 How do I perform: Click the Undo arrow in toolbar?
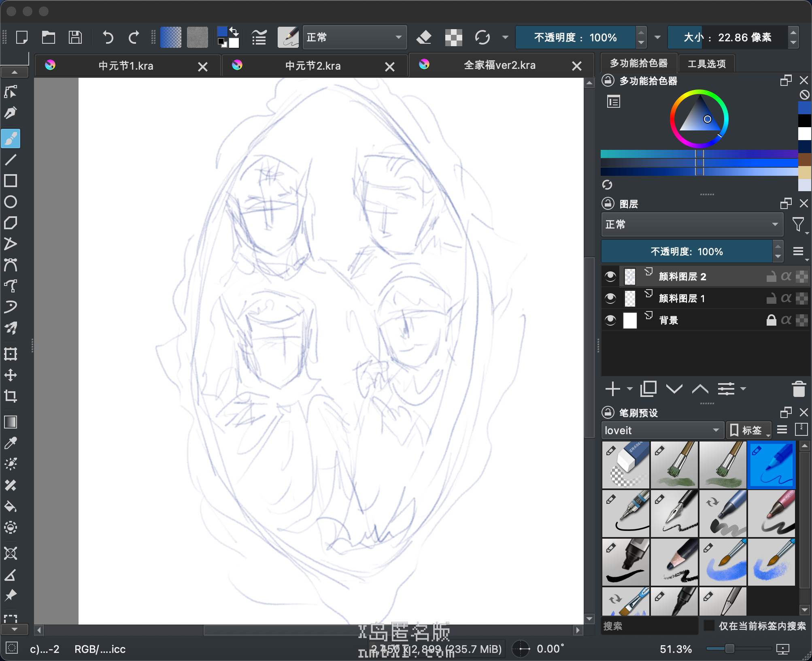[x=108, y=38]
